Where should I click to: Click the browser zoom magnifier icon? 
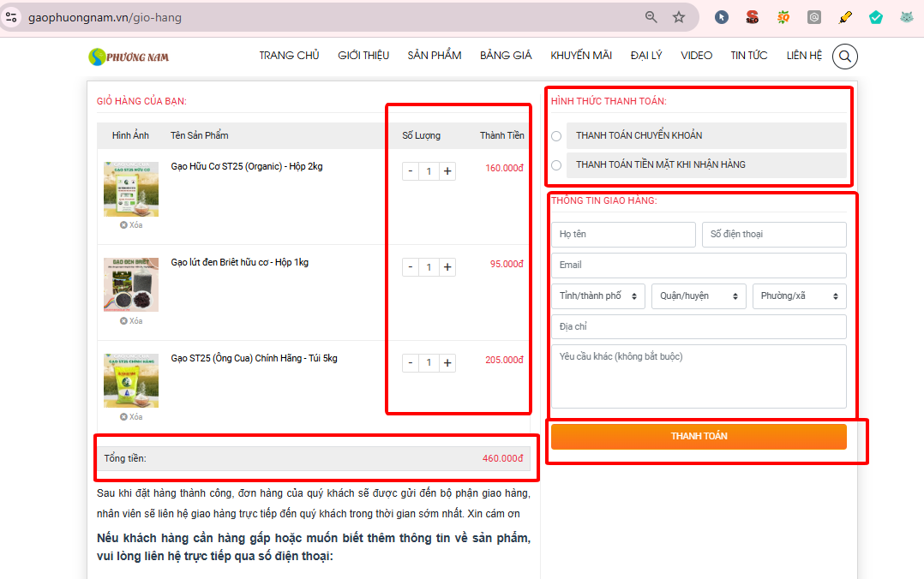[651, 17]
